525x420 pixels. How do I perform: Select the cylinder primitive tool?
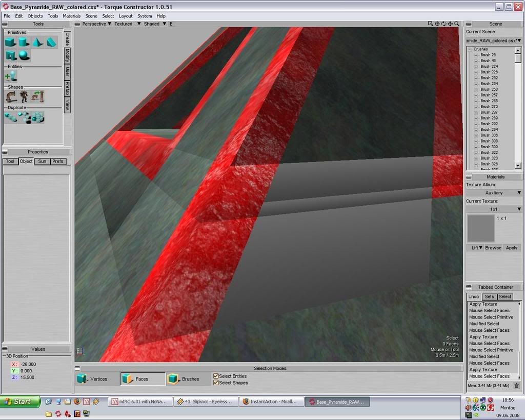pos(24,42)
